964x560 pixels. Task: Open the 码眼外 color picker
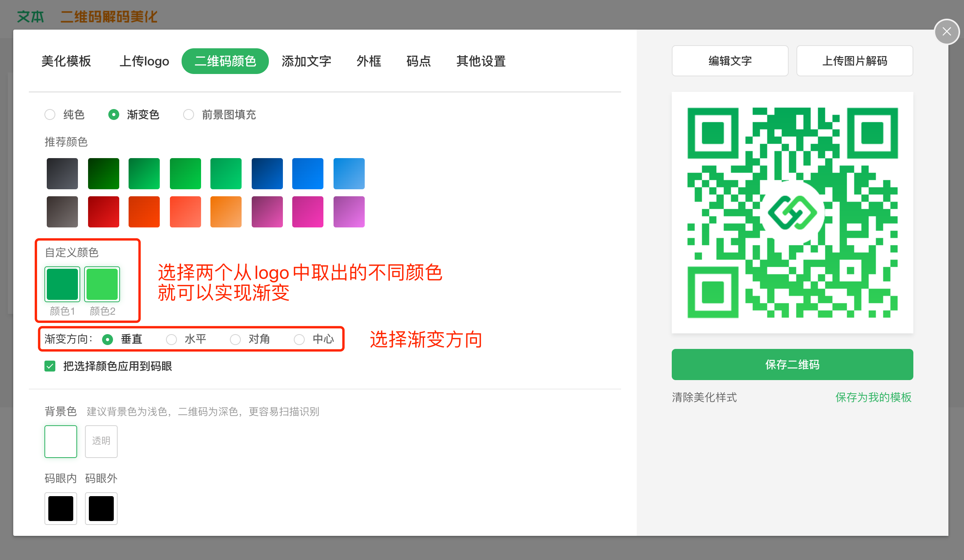101,509
